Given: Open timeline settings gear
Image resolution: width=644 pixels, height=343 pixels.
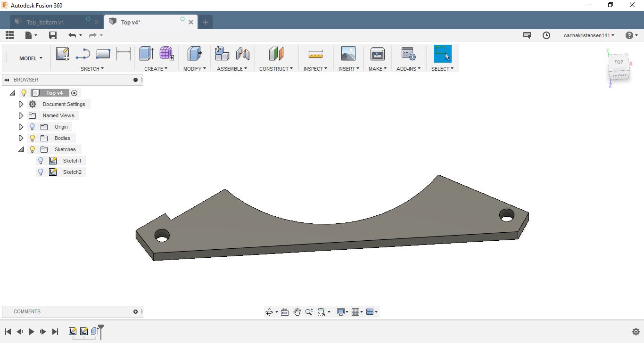Looking at the screenshot, I should pyautogui.click(x=636, y=332).
